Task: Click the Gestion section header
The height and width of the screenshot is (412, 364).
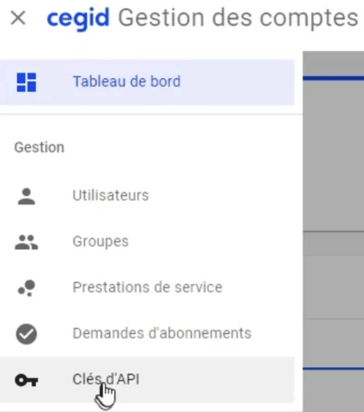Action: click(x=39, y=147)
